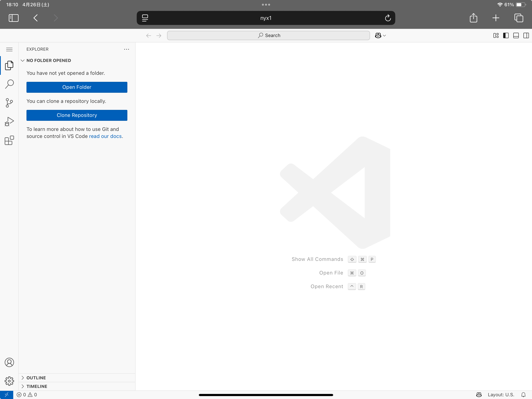The height and width of the screenshot is (399, 532).
Task: Open the notifications bell
Action: click(523, 395)
